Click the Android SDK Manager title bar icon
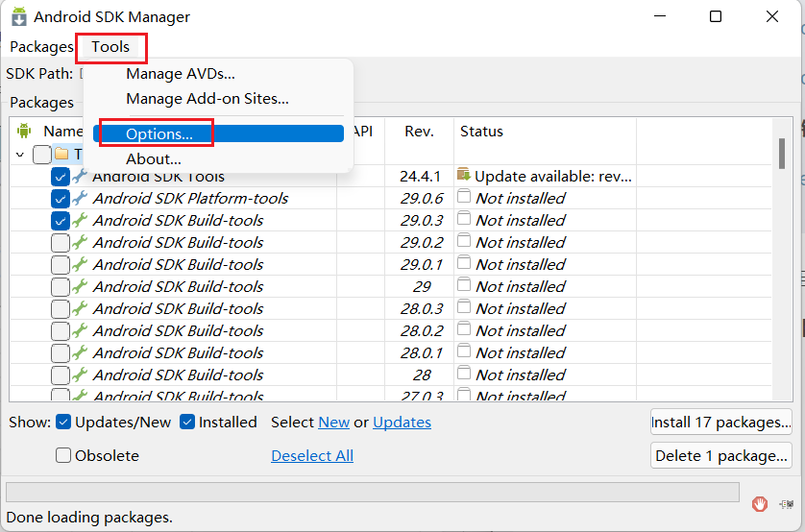The image size is (805, 532). (19, 16)
